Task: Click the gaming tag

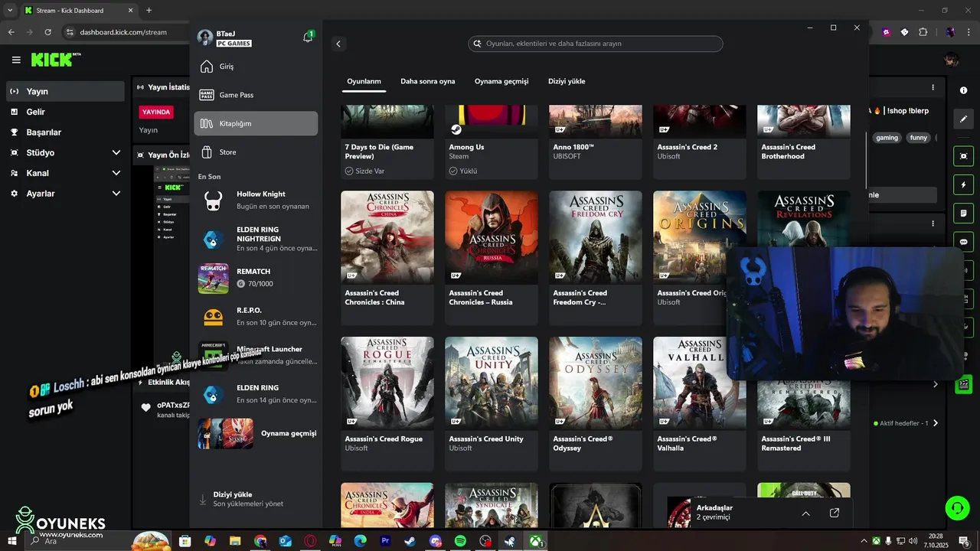Action: click(x=887, y=138)
